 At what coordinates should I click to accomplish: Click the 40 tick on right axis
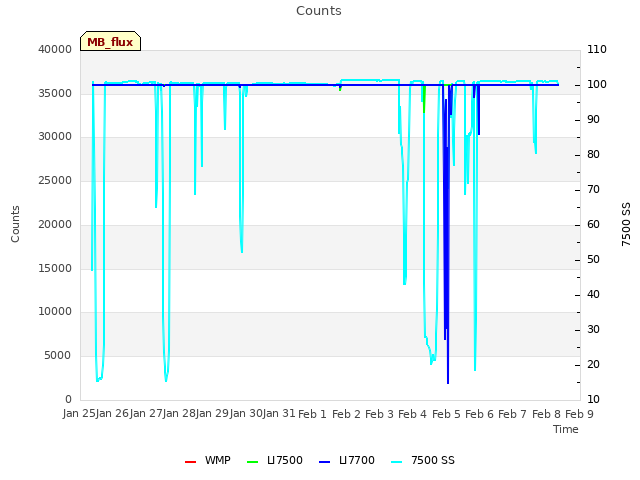tap(593, 294)
